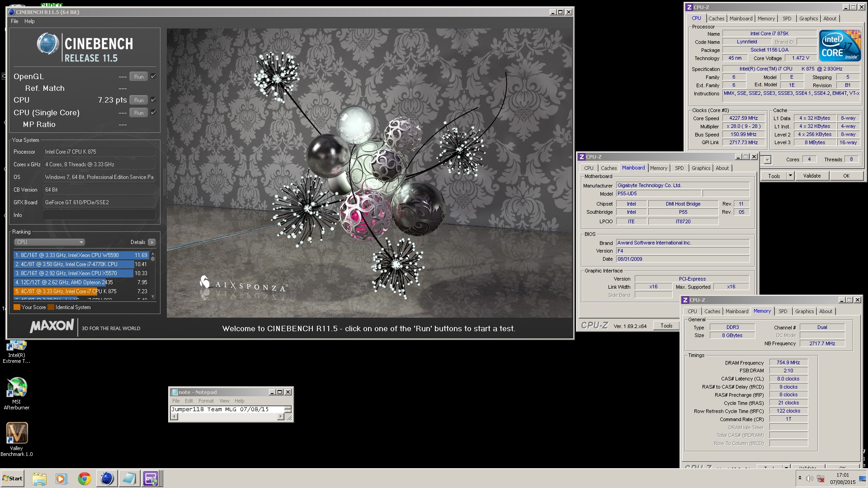Click the top CPU-Z window title icon
Viewport: 868px width, 488px height.
point(689,7)
